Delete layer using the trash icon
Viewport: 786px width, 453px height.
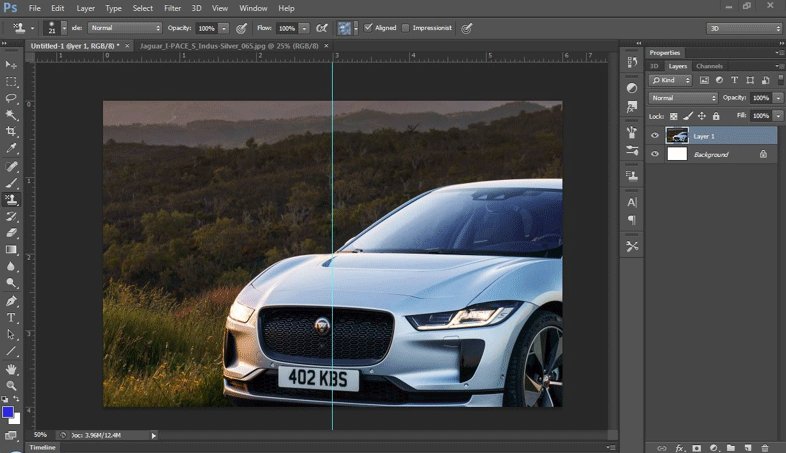pyautogui.click(x=765, y=447)
